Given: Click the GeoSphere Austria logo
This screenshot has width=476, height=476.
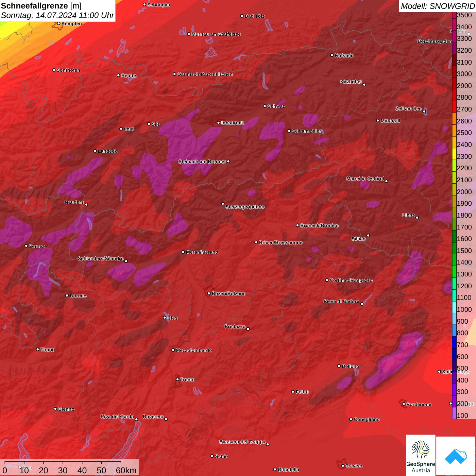Looking at the screenshot, I should pos(421,455).
